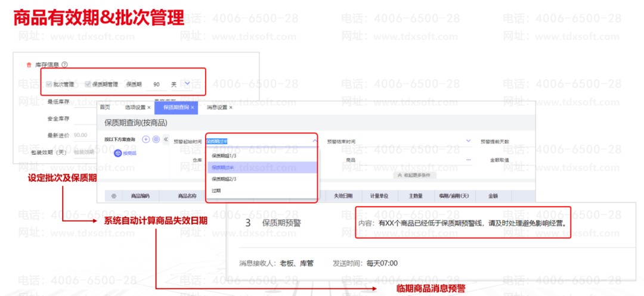Click the 金额取值 label
The image size is (644, 296).
[500, 160]
